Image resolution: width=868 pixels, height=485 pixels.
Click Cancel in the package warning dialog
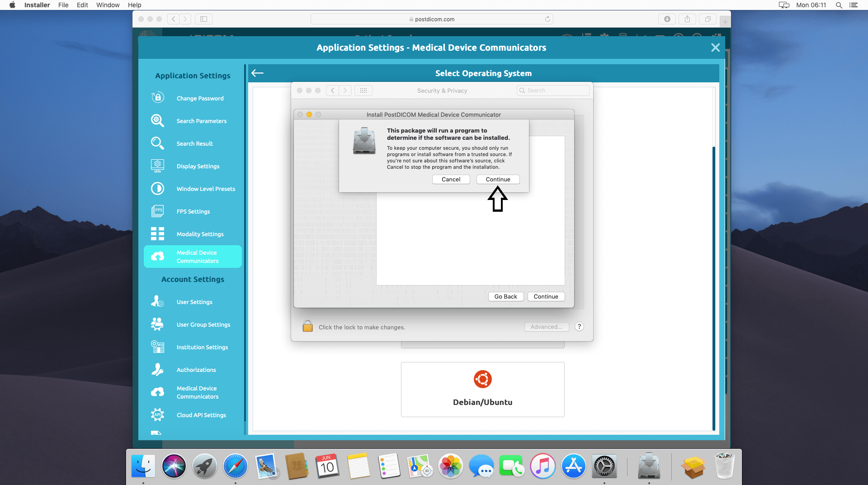tap(451, 179)
